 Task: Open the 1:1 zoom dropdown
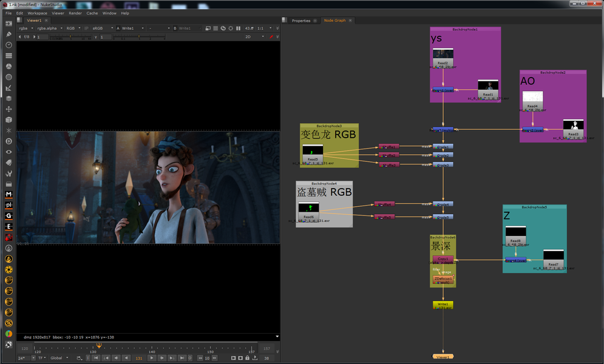pos(265,28)
